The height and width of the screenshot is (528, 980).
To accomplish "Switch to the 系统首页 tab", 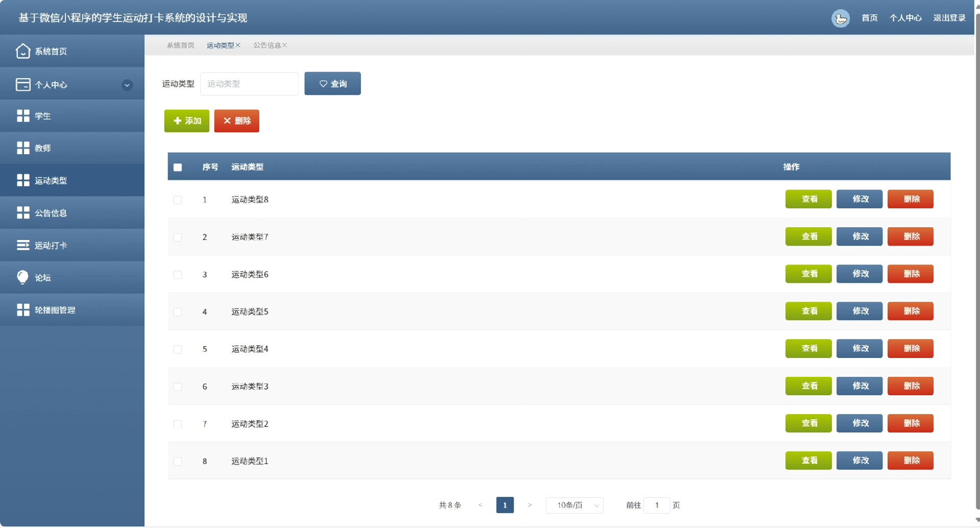I will (180, 45).
